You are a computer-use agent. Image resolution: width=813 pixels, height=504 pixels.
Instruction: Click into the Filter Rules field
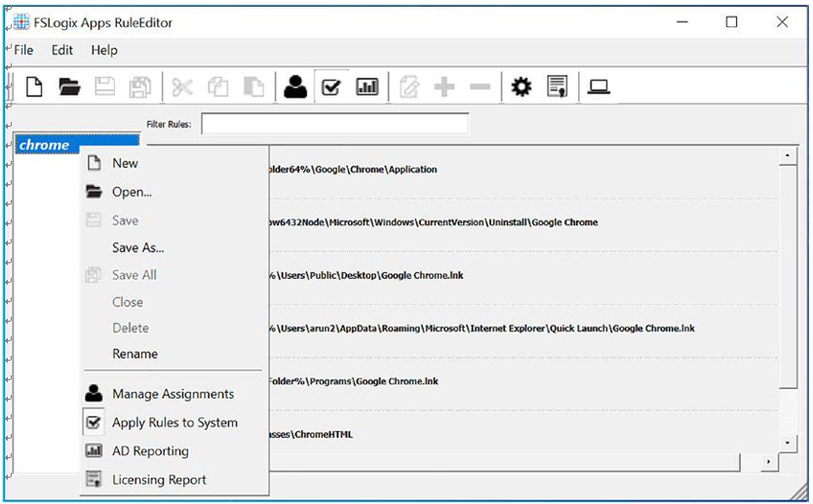point(335,124)
